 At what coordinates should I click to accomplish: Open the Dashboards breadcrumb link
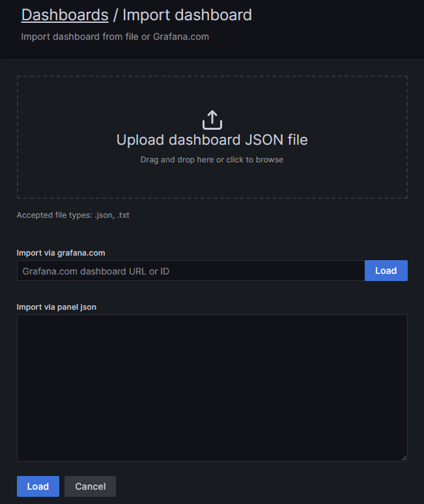[x=65, y=15]
